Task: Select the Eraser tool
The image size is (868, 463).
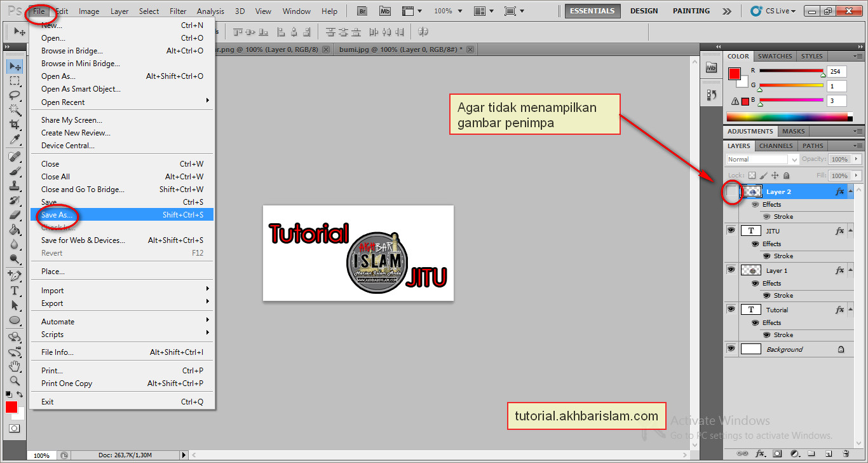Action: (x=15, y=215)
